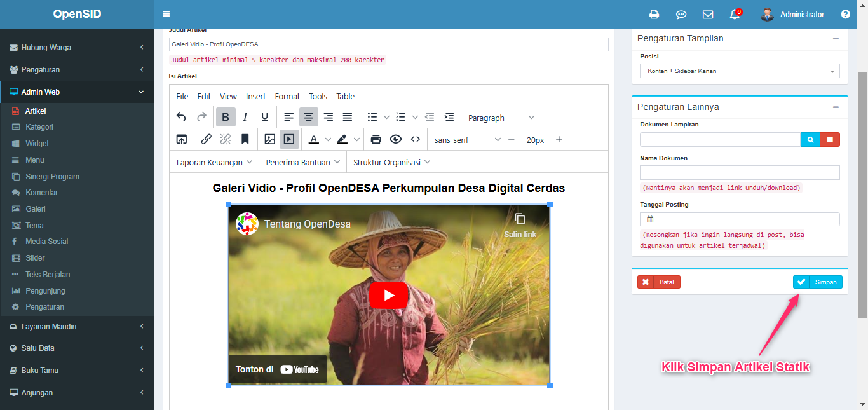Viewport: 868px width, 410px height.
Task: Expand the Hubung Warga sidebar menu
Action: point(77,48)
